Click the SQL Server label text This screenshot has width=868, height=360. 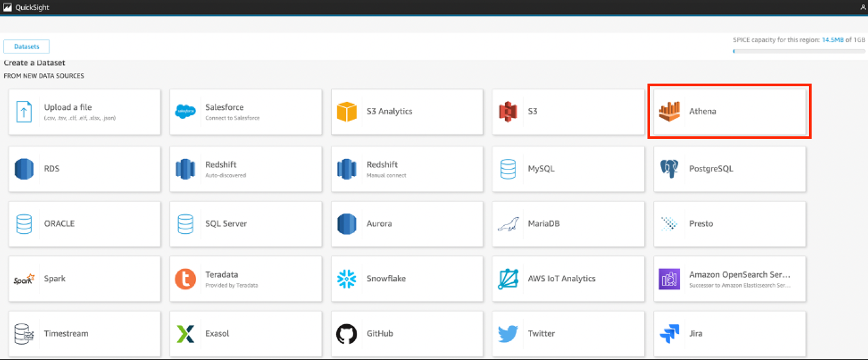226,224
